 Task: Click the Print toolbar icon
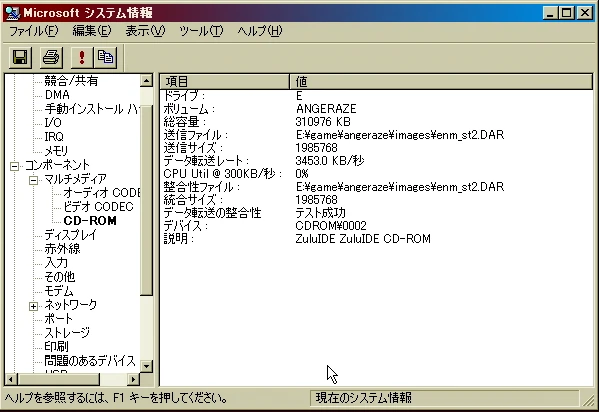point(51,57)
